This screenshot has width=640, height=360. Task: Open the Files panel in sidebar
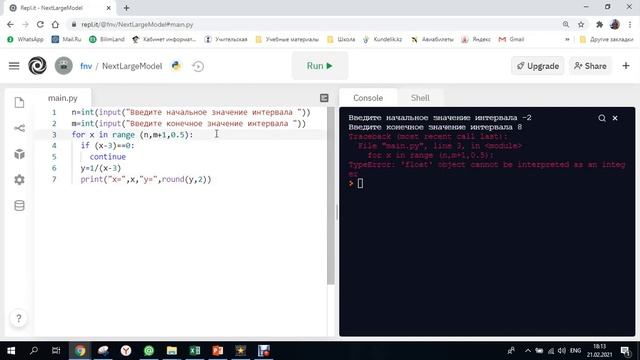19,102
